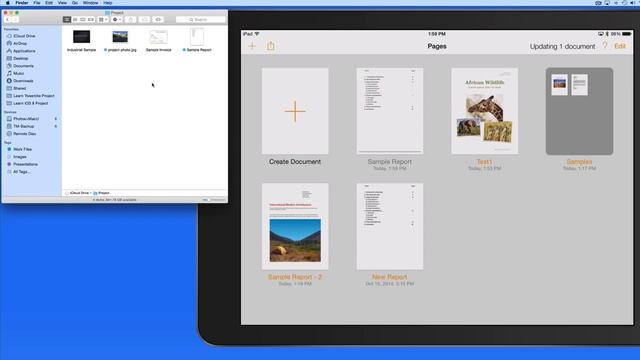This screenshot has width=640, height=360.
Task: Open the Test1 giraffe document
Action: [484, 111]
